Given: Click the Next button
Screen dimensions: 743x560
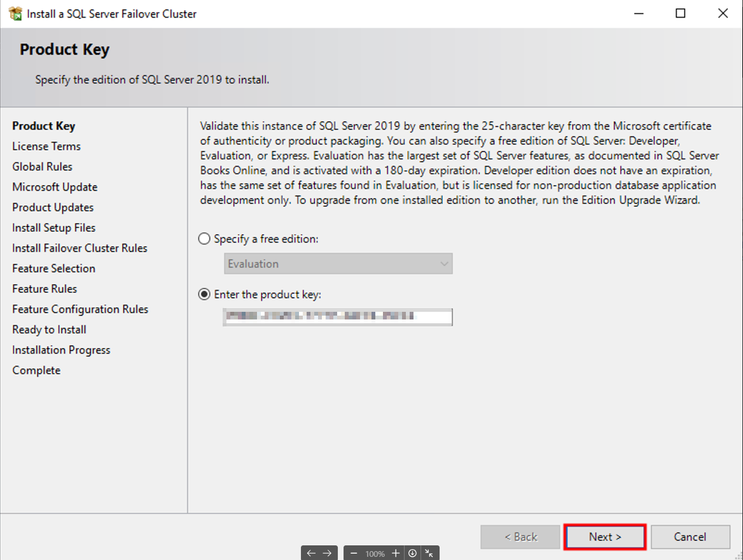Looking at the screenshot, I should [x=604, y=536].
